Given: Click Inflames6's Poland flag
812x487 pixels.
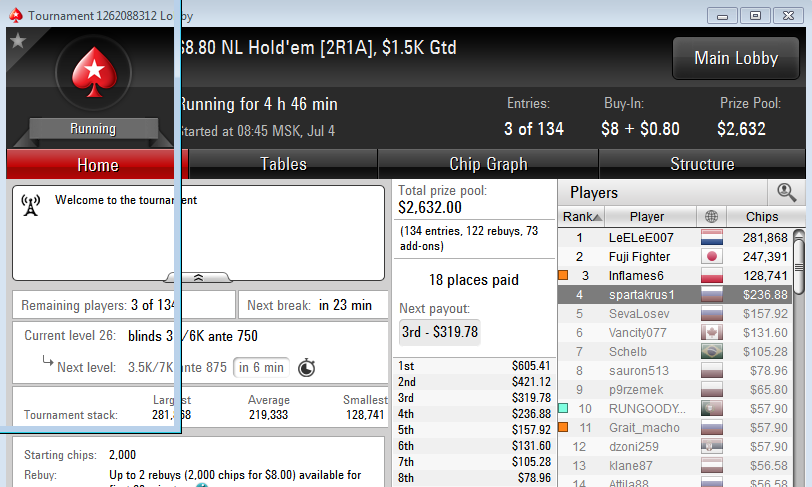Looking at the screenshot, I should click(712, 276).
